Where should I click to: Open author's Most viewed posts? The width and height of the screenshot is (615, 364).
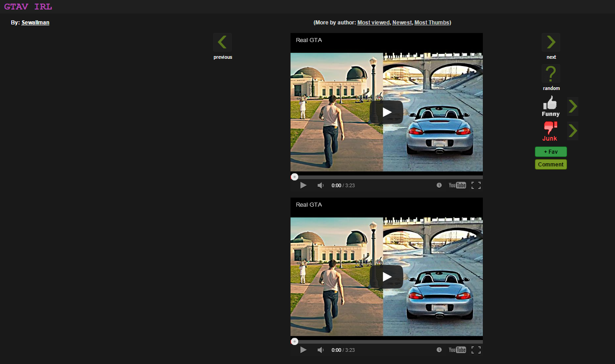(373, 23)
